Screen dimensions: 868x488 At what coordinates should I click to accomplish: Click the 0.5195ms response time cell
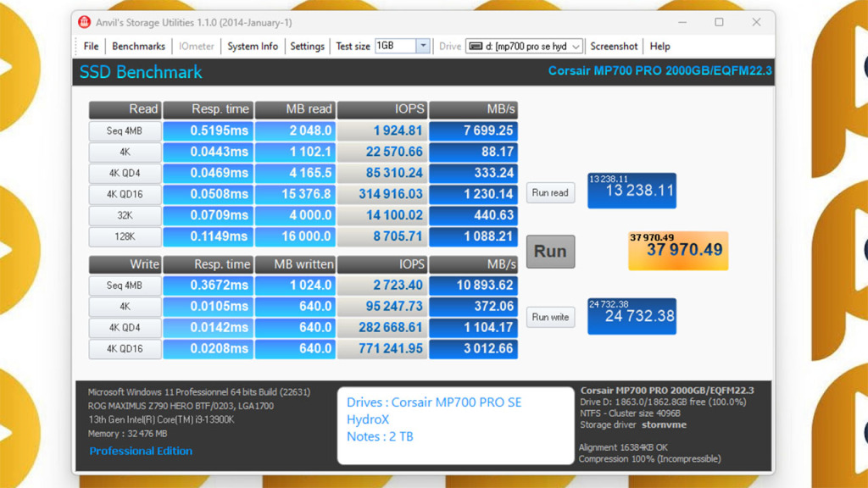tap(209, 131)
